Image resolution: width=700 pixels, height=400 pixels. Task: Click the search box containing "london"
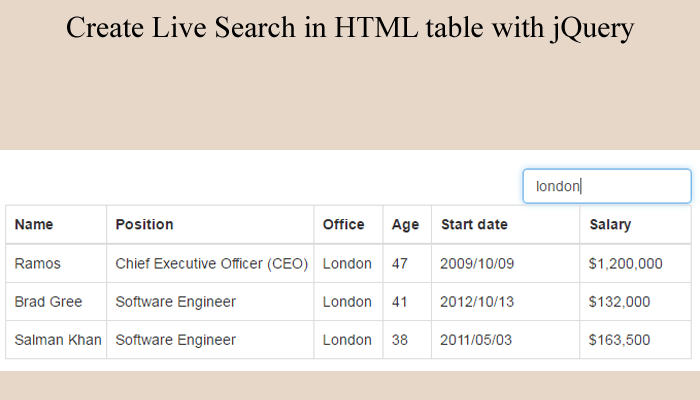click(x=606, y=186)
